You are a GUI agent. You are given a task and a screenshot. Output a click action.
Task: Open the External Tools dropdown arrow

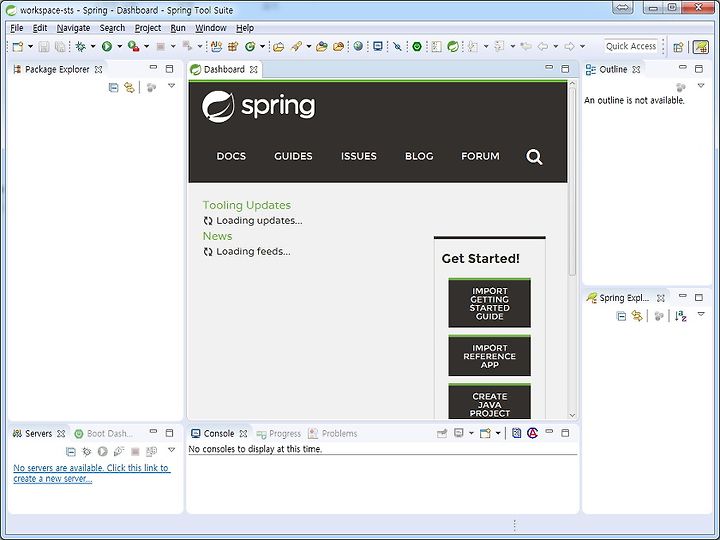tap(146, 46)
